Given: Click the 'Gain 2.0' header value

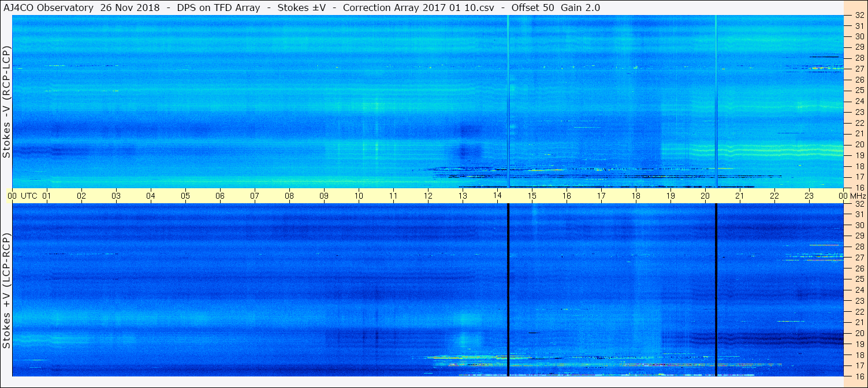Looking at the screenshot, I should [580, 8].
